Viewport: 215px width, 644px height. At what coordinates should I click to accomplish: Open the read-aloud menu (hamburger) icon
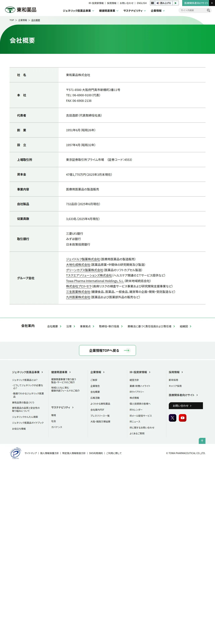152,3
